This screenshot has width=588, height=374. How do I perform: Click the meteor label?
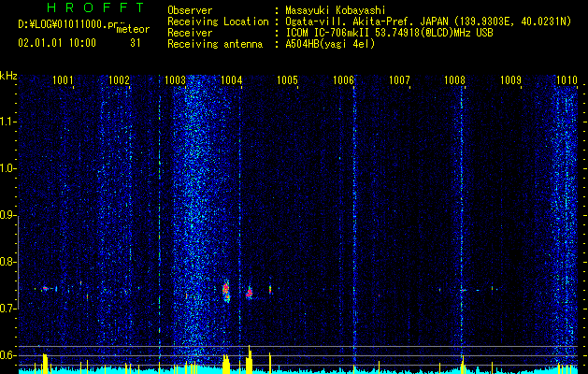(x=133, y=29)
